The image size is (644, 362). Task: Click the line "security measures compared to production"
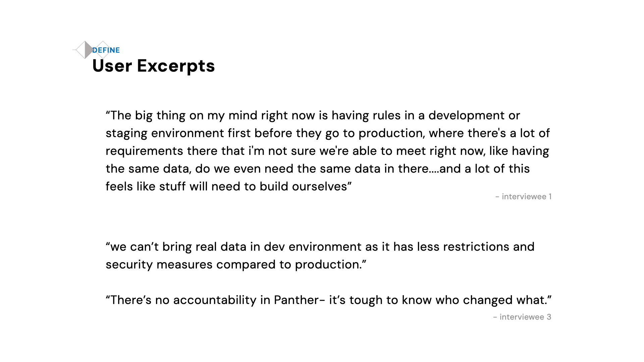(236, 265)
